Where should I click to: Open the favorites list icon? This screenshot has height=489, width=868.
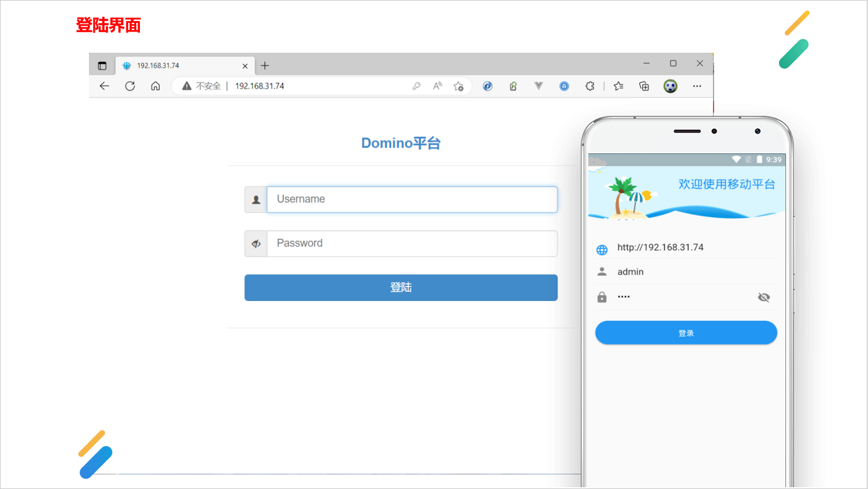[619, 86]
